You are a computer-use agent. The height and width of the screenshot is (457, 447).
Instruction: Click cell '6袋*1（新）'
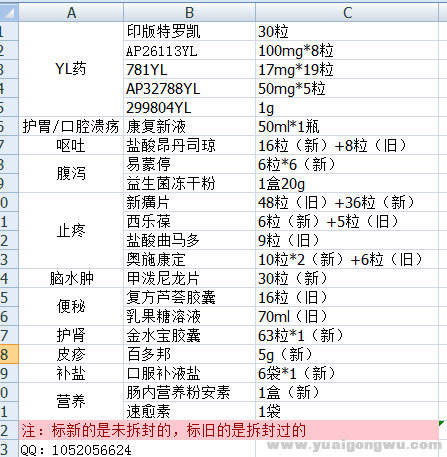[347, 373]
